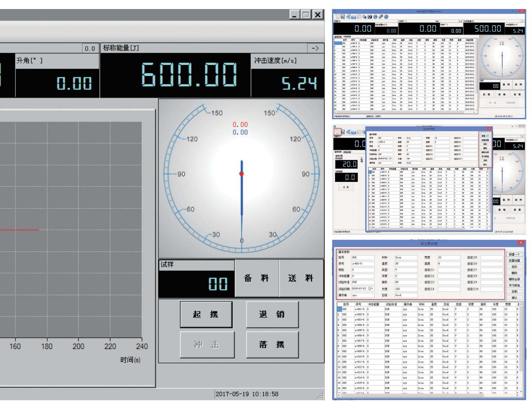This screenshot has height=406, width=532.
Task: Click the 材料 input field containing Iron
Action: (406, 258)
